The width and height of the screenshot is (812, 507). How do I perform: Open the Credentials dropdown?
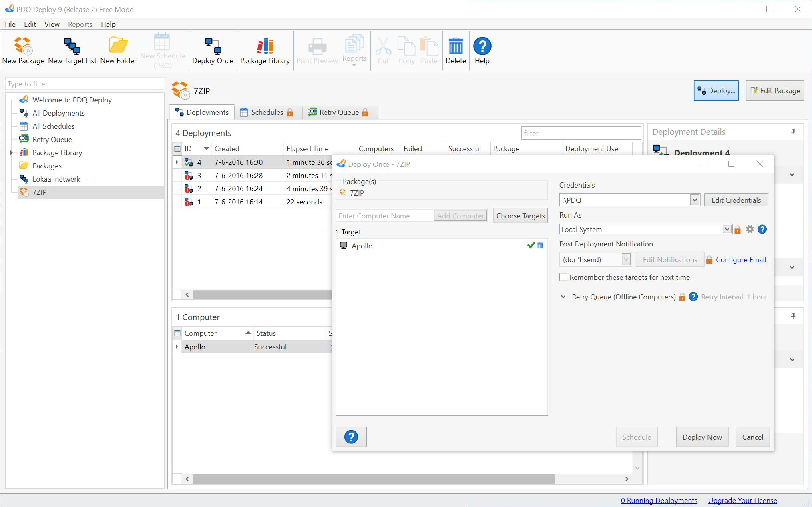[x=695, y=200]
